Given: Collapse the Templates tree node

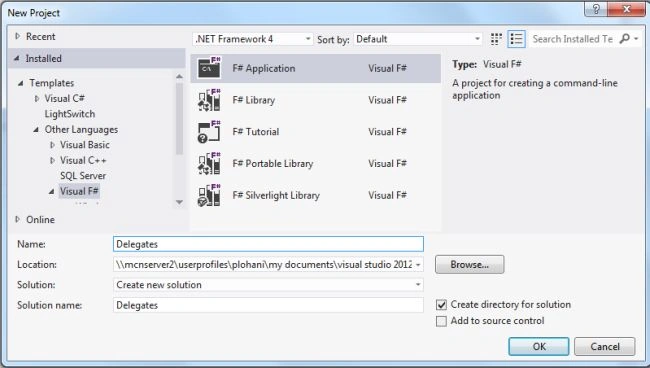Looking at the screenshot, I should pyautogui.click(x=21, y=83).
